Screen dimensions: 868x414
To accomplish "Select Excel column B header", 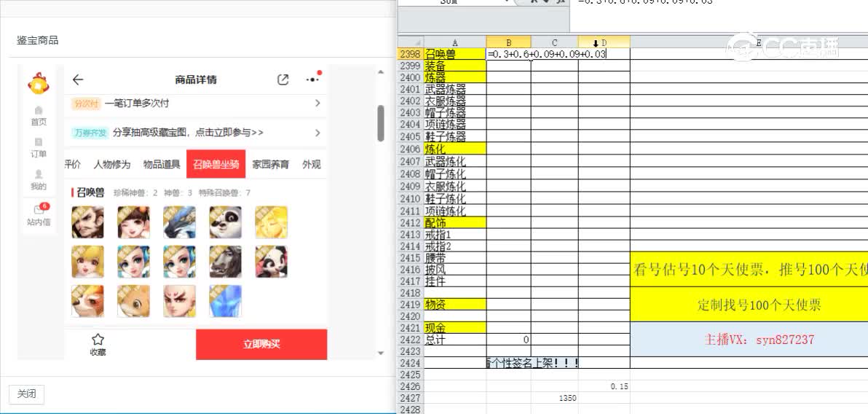I will tap(509, 42).
